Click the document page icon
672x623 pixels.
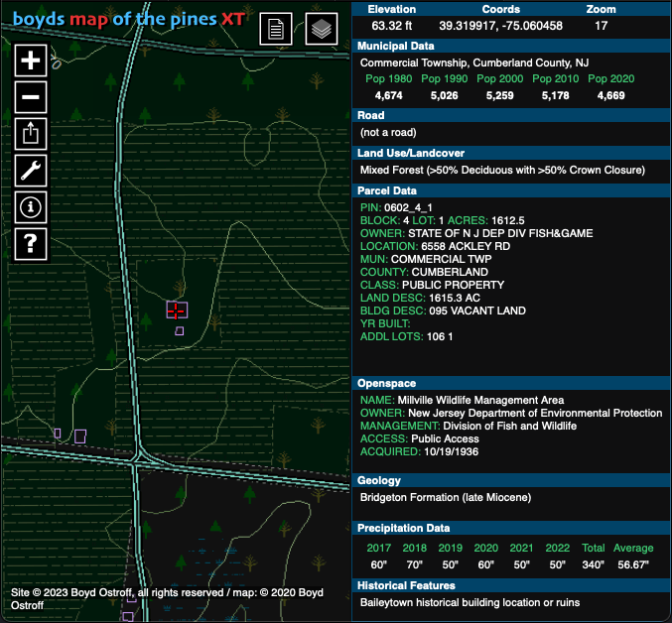(x=276, y=29)
